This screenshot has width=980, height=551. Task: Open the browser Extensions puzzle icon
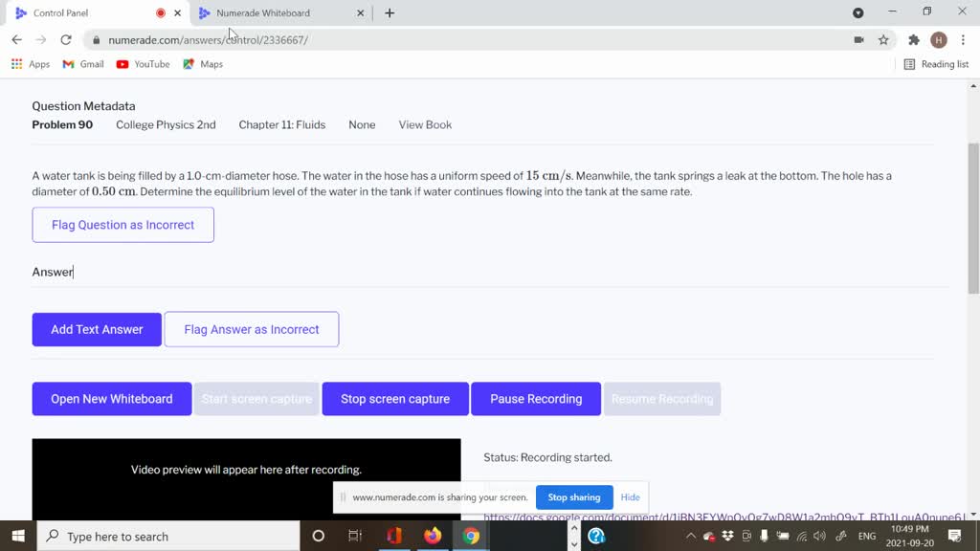tap(914, 40)
